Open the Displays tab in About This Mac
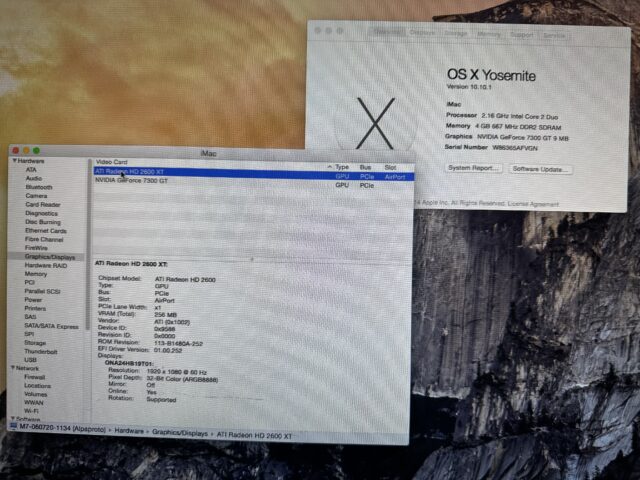640x480 pixels. [422, 32]
